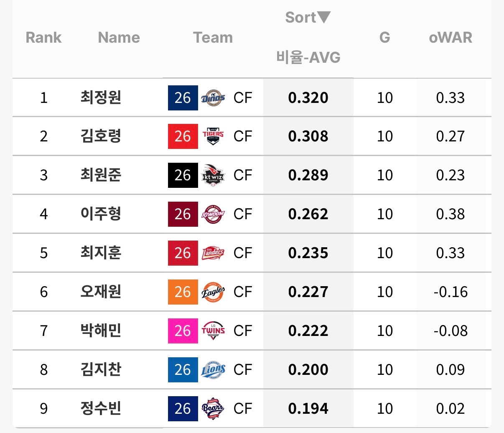Click the Rank column header
Viewport: 504px width, 433px height.
(43, 38)
